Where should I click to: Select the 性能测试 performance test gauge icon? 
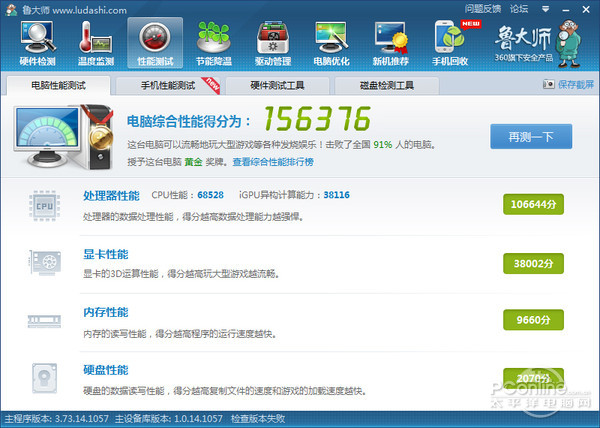155,43
